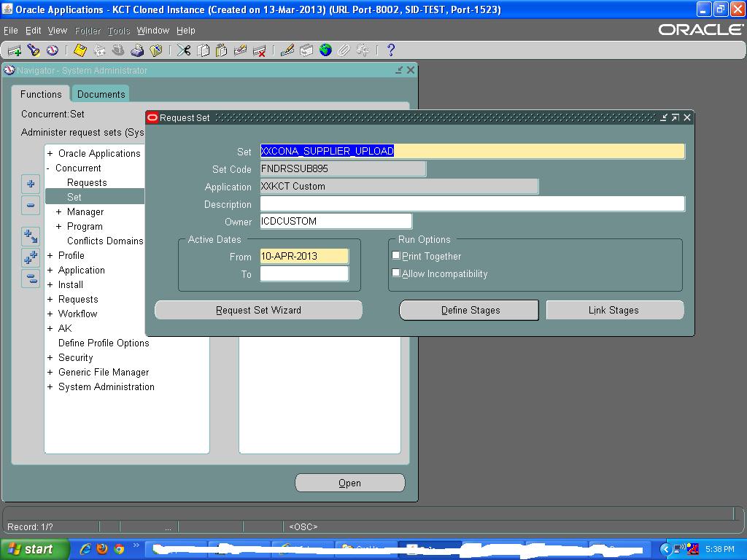Click the Set name field

pos(472,151)
